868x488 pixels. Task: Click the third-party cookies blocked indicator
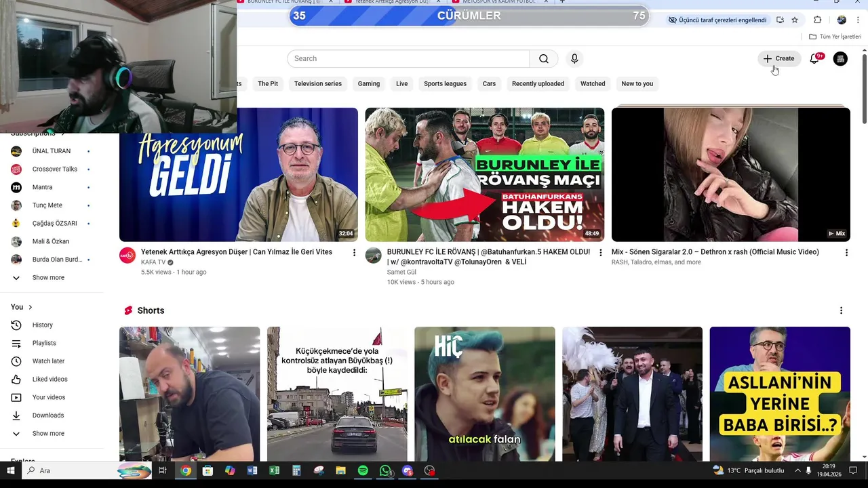[x=717, y=20]
